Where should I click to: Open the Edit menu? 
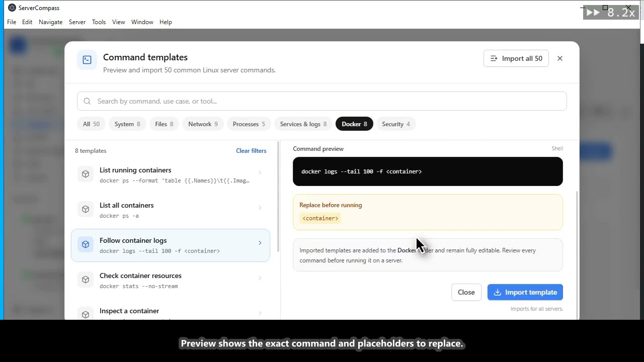coord(27,22)
